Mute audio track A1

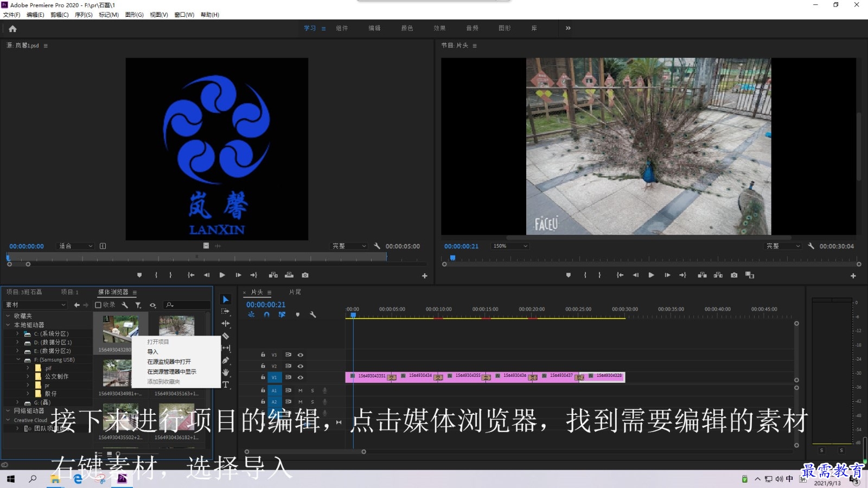(300, 390)
